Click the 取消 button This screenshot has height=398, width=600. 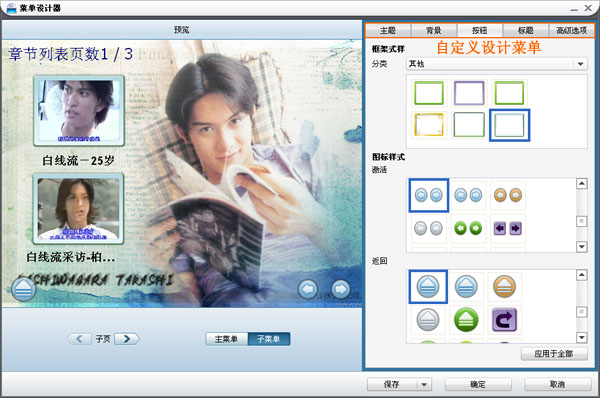(x=558, y=385)
